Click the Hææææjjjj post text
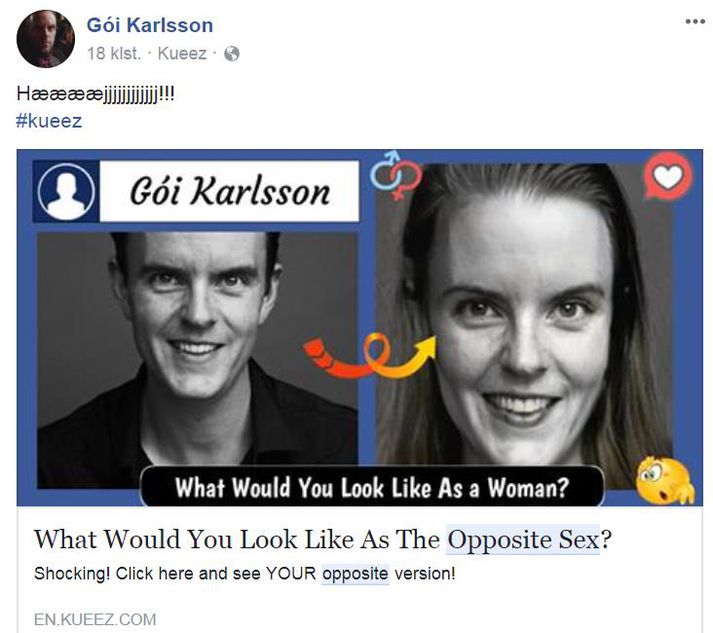 coord(95,95)
